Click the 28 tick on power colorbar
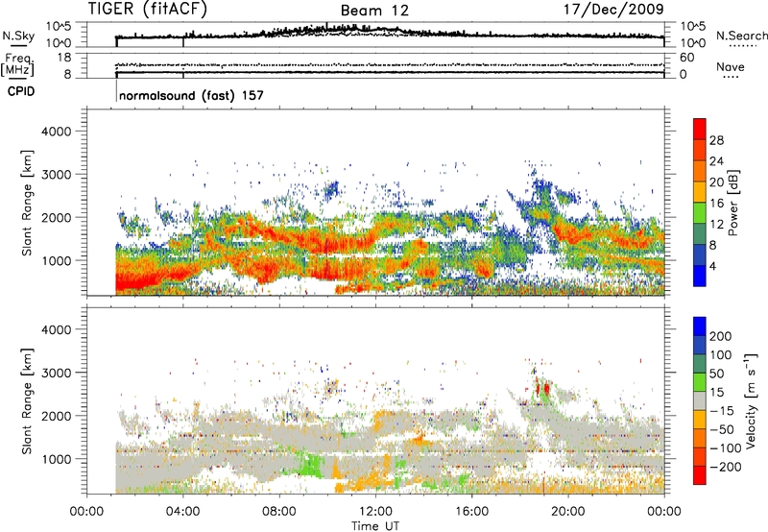Screen dimensions: 768x532 pyautogui.click(x=716, y=140)
